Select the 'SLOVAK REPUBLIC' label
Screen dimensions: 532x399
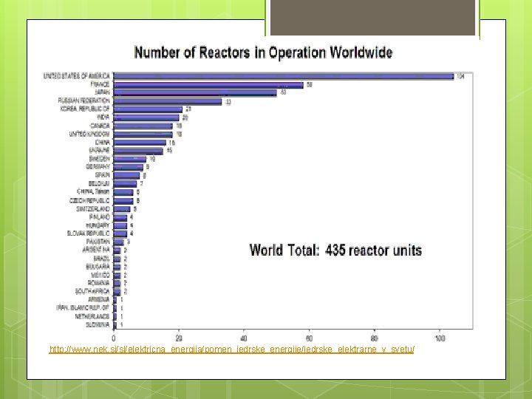[x=89, y=233]
